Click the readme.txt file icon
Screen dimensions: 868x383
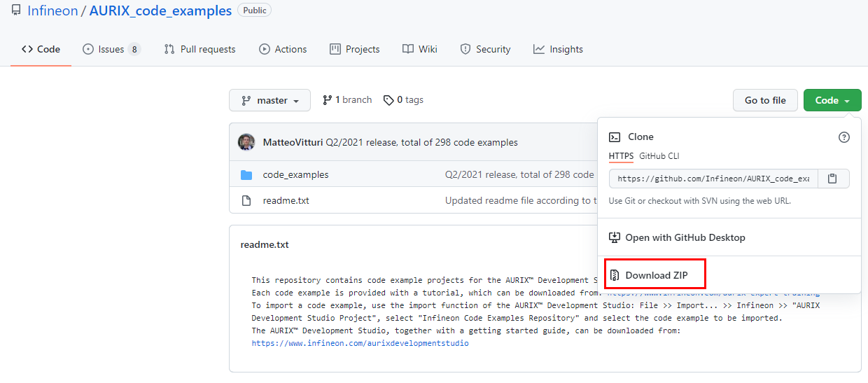tap(246, 200)
